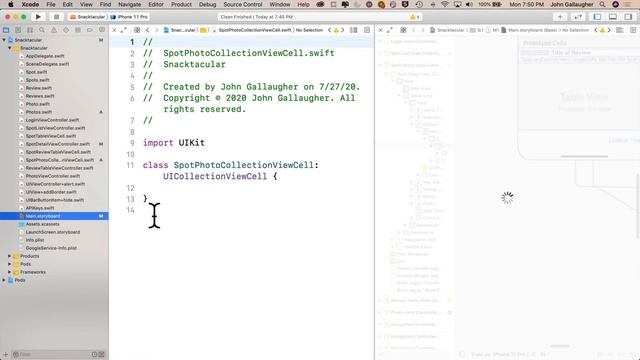Image resolution: width=640 pixels, height=360 pixels.
Task: Open the Issue navigator warning icon
Action: [54, 30]
